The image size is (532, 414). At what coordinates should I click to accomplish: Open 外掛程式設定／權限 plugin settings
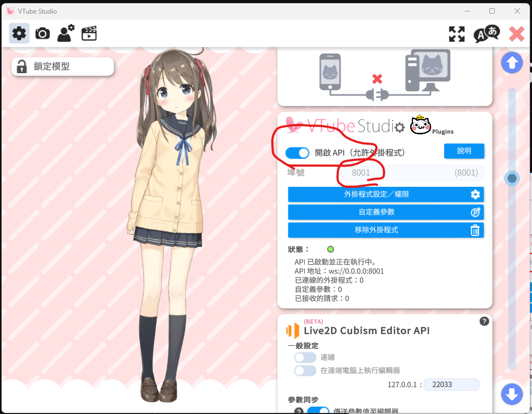click(386, 194)
